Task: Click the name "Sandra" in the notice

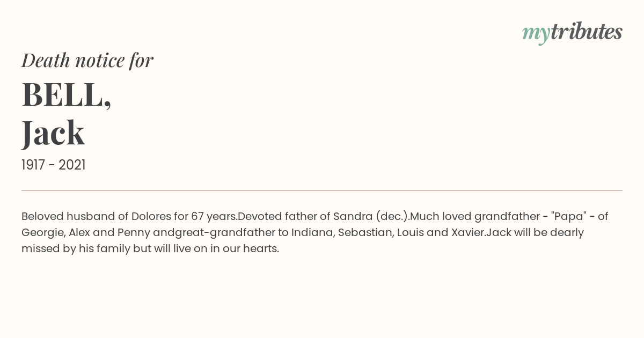Action: click(353, 216)
